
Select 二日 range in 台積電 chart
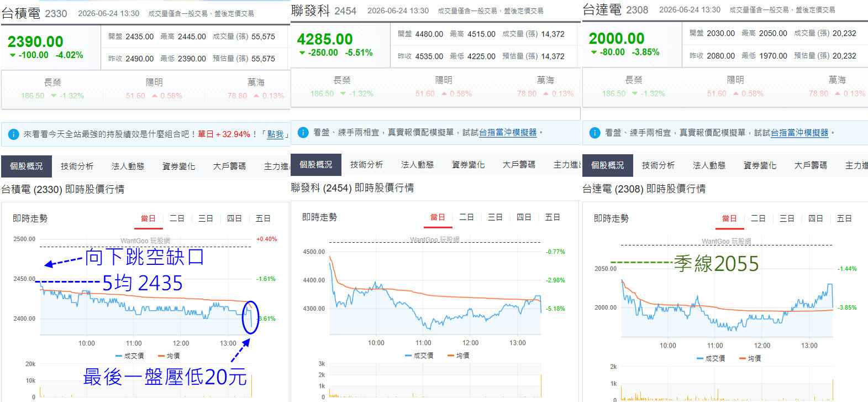coord(177,218)
